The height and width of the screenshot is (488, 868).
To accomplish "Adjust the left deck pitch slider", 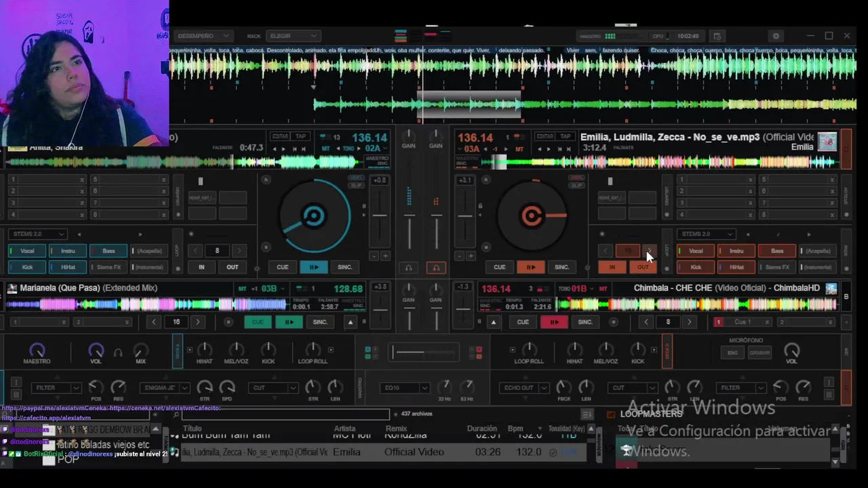I will click(380, 217).
